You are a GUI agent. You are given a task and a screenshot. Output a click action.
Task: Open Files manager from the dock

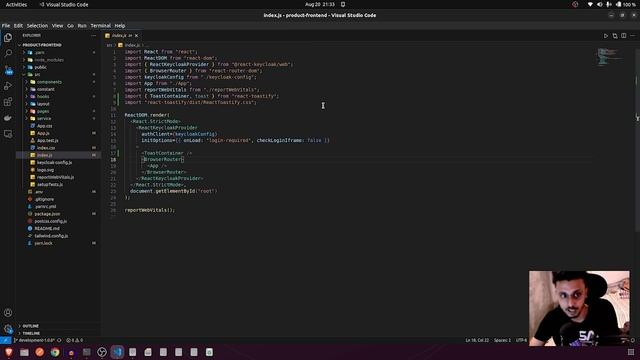point(24,352)
